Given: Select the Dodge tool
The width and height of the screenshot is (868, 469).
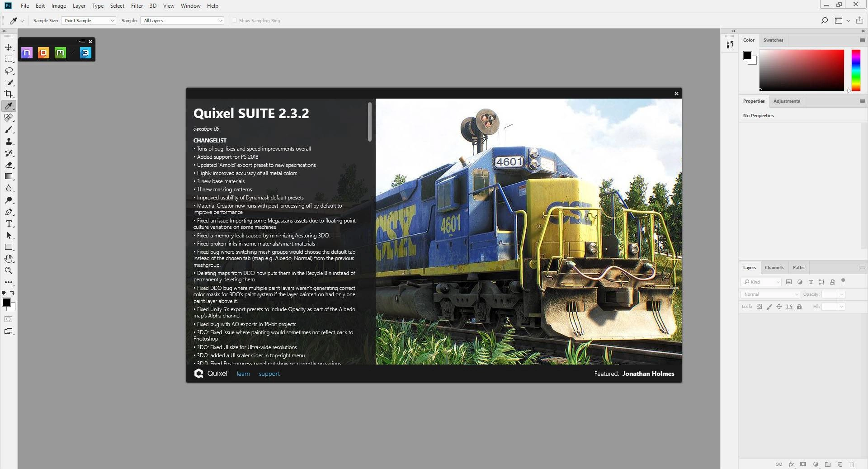Looking at the screenshot, I should pyautogui.click(x=9, y=200).
